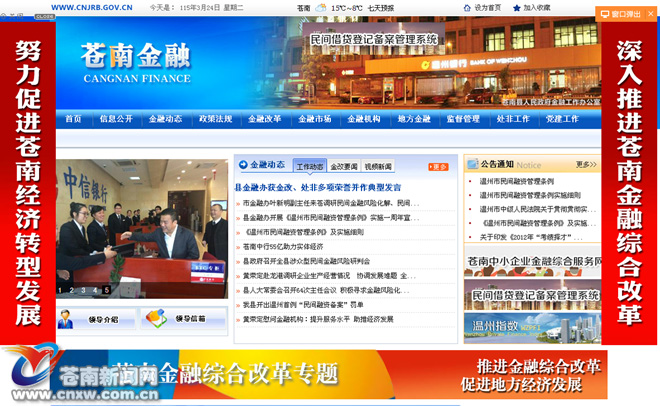Open the 地方金融 navigation item
The width and height of the screenshot is (660, 406).
click(414, 119)
